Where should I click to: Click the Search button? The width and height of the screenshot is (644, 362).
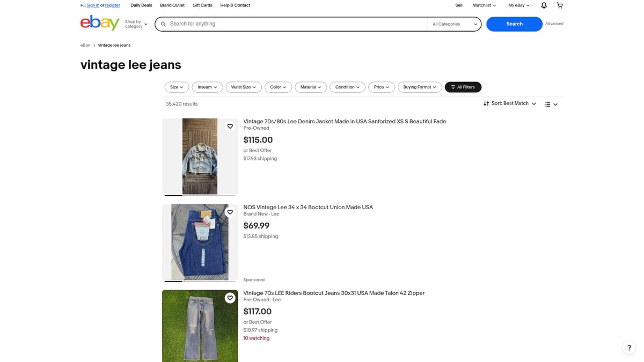click(514, 24)
